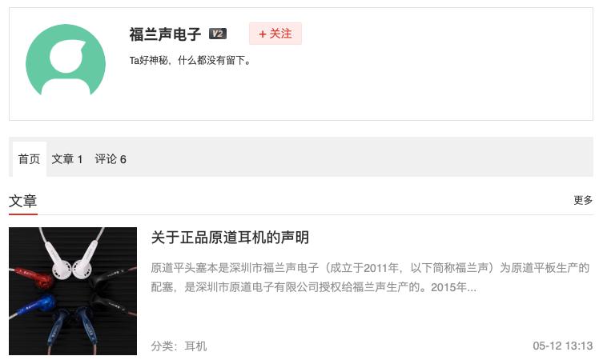The width and height of the screenshot is (607, 364).
Task: Click the plus sign in the follow button
Action: coord(263,34)
